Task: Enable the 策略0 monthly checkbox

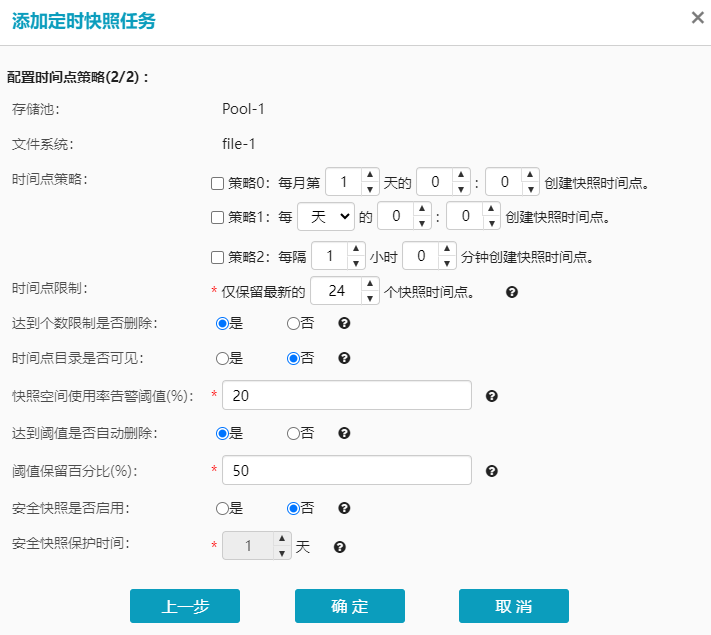Action: tap(217, 184)
